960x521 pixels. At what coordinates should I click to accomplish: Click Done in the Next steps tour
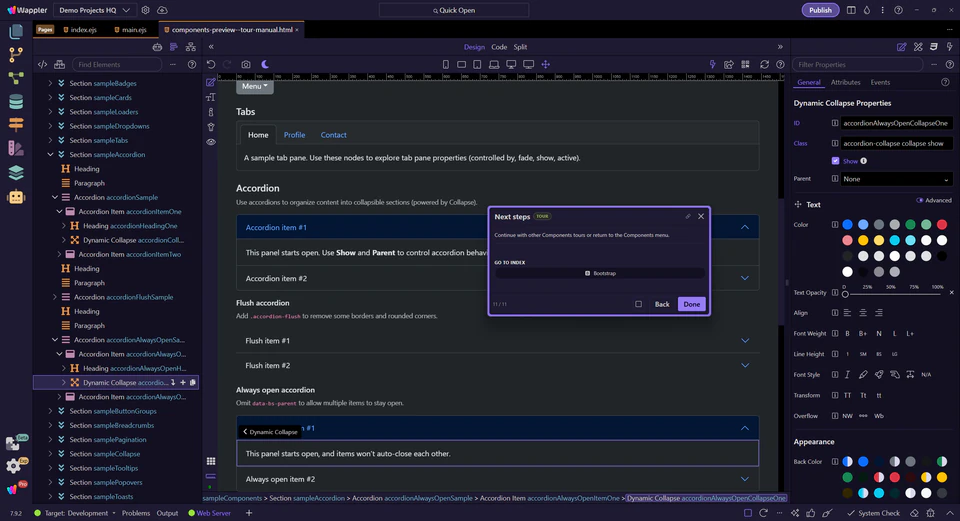pos(692,304)
